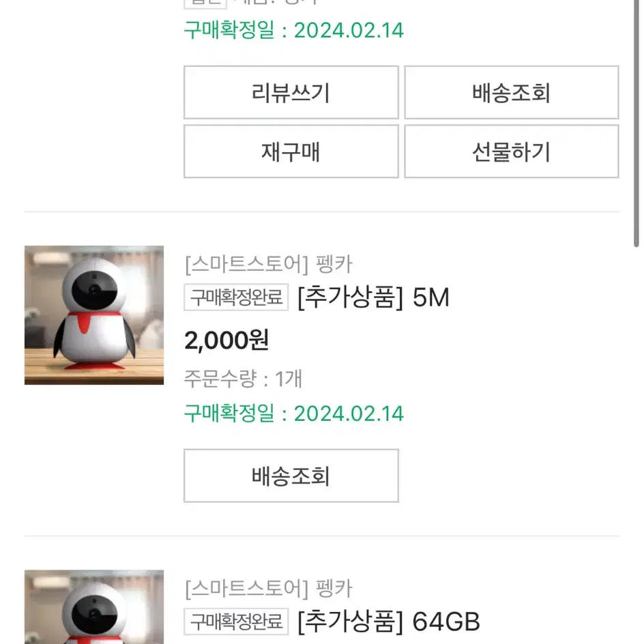
Task: Choose the 선물하기 button
Action: [512, 151]
